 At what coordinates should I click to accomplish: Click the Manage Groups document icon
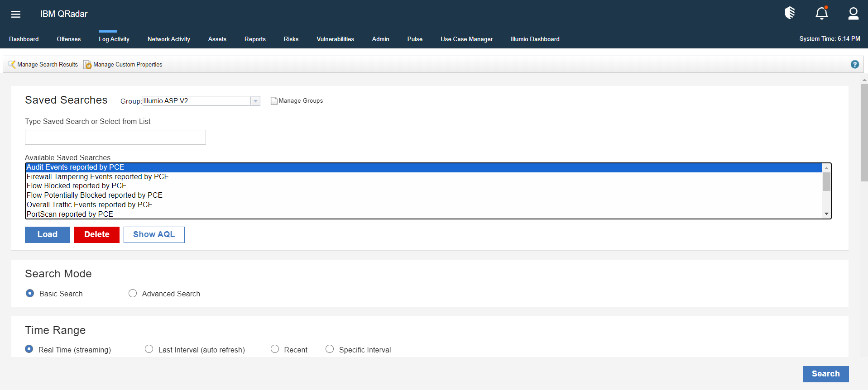(x=274, y=101)
